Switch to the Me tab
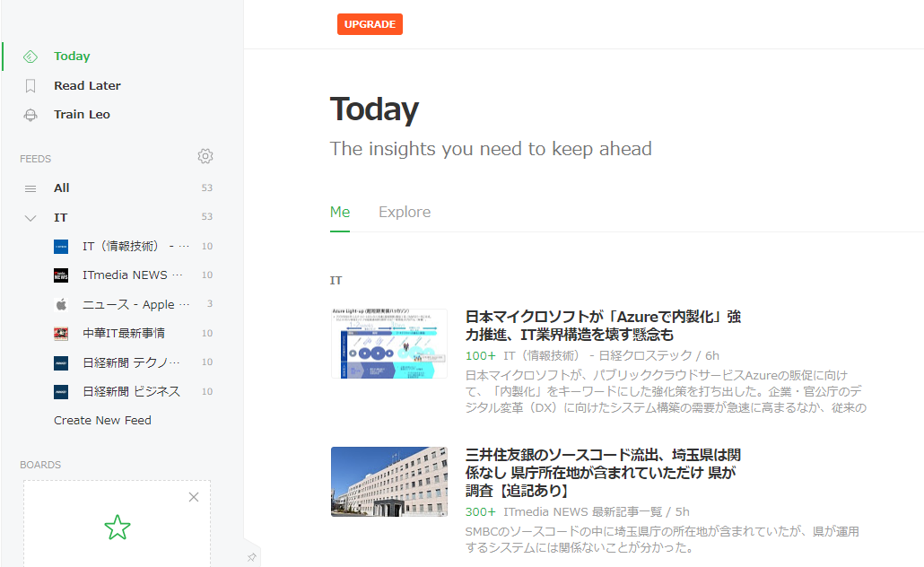 click(340, 213)
